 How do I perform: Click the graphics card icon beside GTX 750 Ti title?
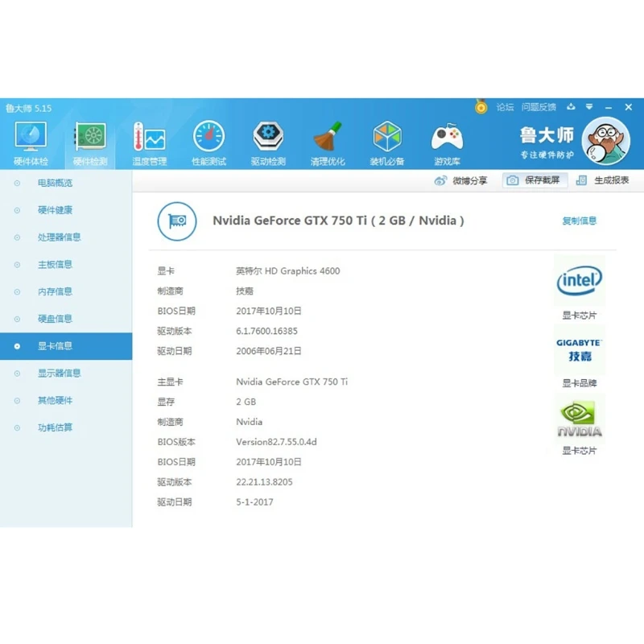177,221
